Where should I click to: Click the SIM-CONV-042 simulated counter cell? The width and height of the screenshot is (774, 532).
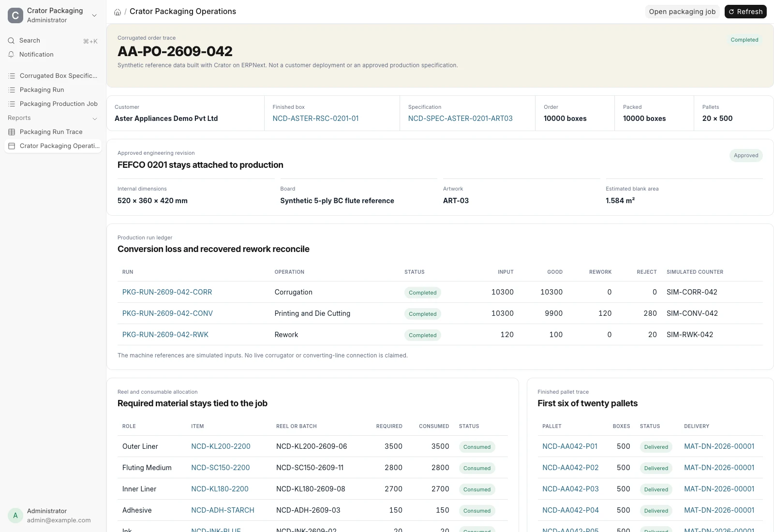coord(692,313)
